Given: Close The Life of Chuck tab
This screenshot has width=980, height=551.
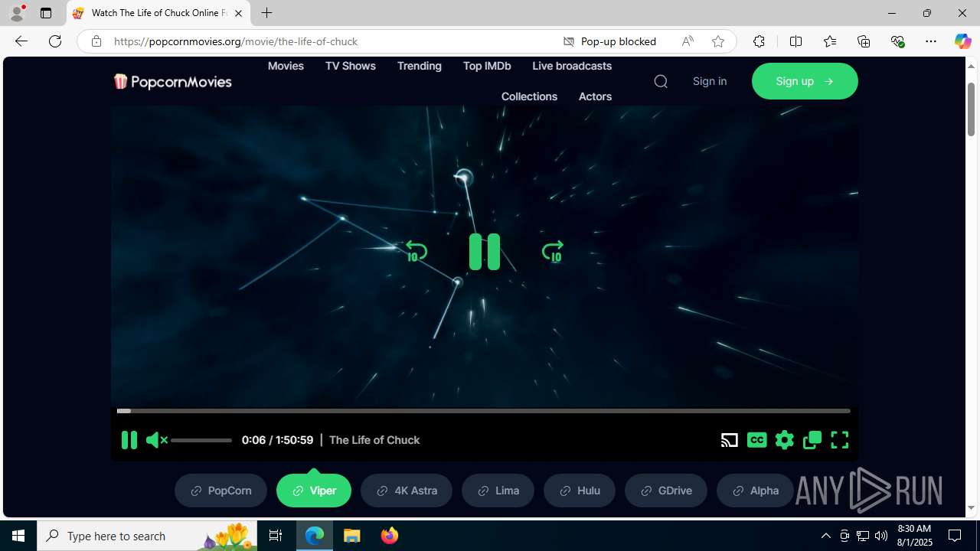Looking at the screenshot, I should click(238, 13).
